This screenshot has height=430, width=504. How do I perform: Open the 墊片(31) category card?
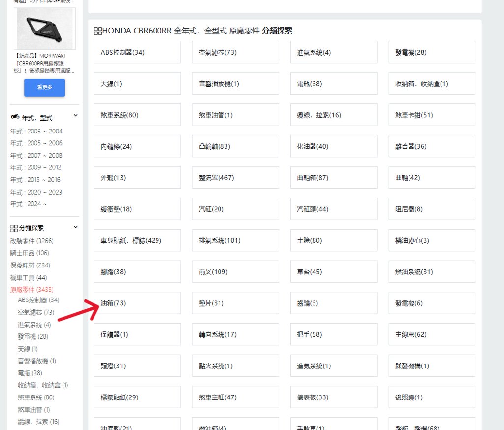point(235,303)
